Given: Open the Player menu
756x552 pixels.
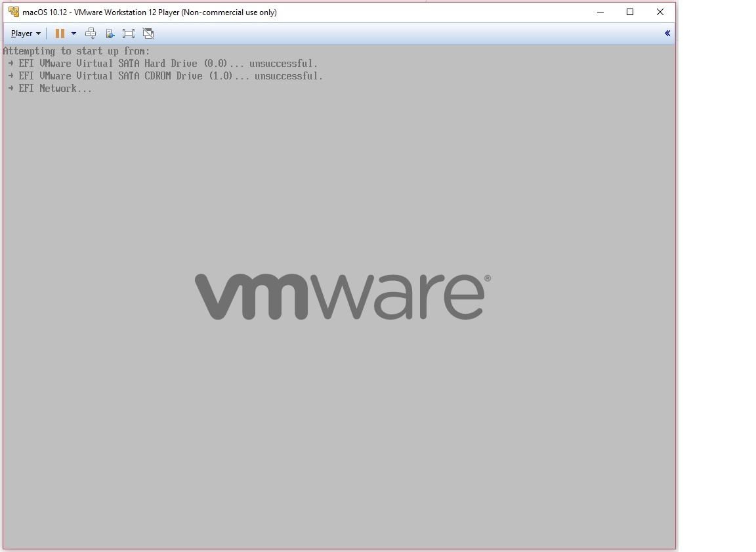Looking at the screenshot, I should [x=26, y=33].
